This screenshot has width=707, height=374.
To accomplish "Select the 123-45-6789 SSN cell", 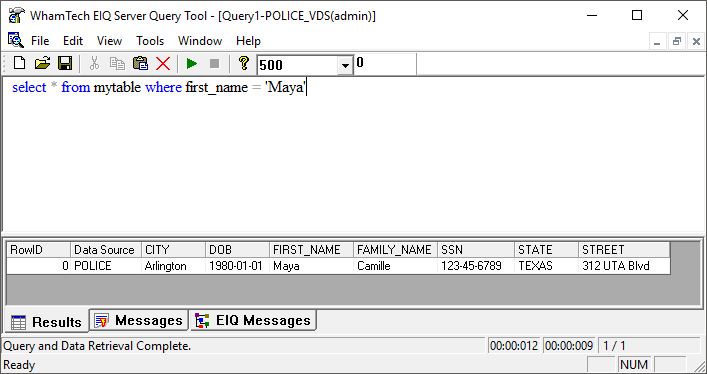I will 476,266.
